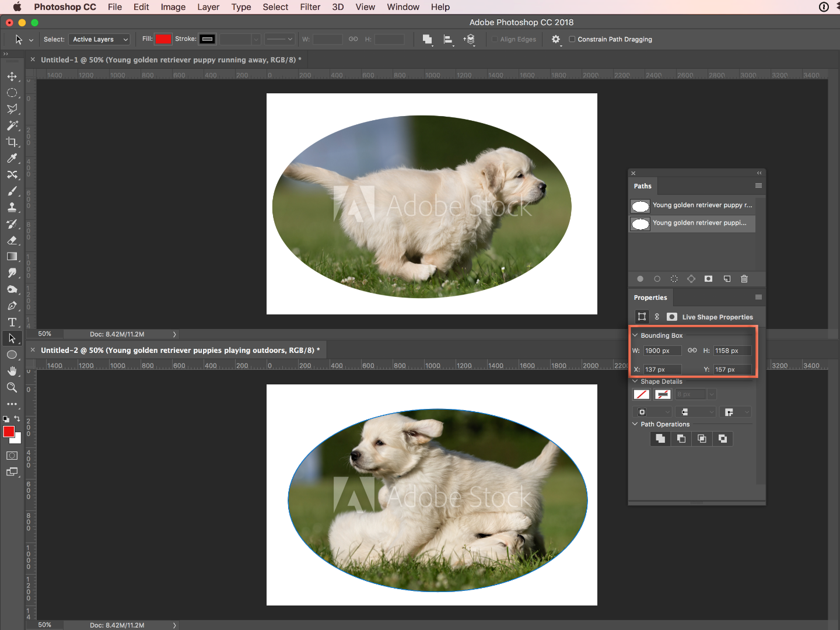This screenshot has width=840, height=630.
Task: Open Properties panel options menu
Action: (758, 297)
